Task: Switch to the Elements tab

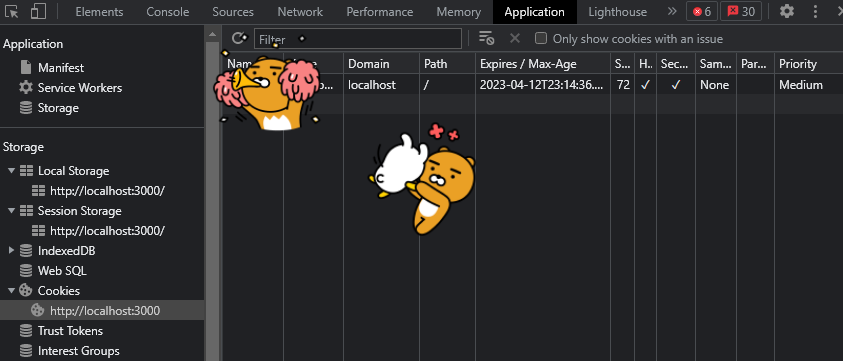Action: (99, 12)
